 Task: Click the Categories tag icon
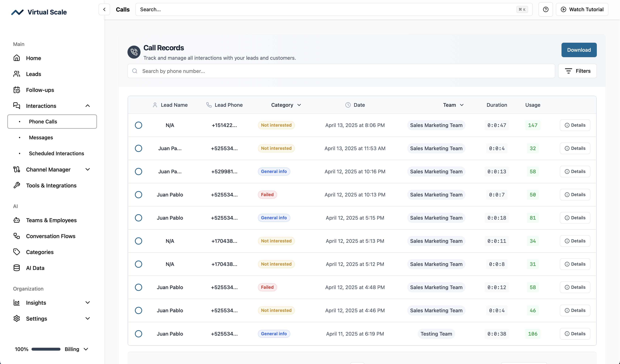pos(16,252)
